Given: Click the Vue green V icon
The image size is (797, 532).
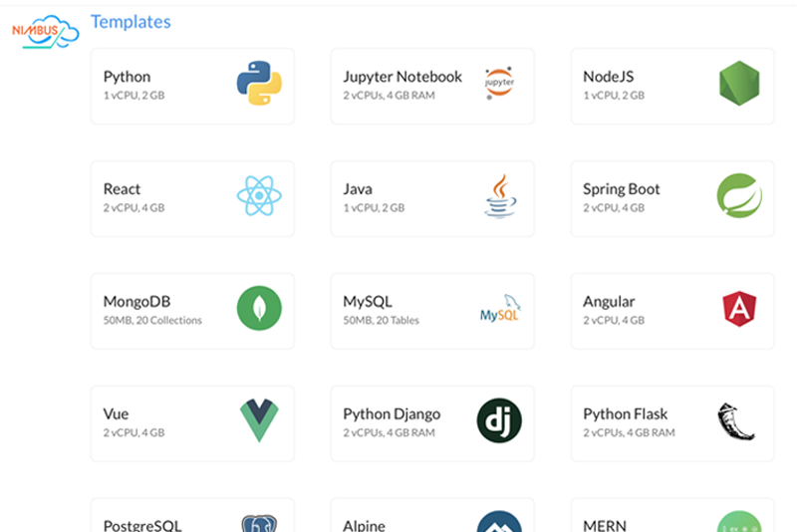Looking at the screenshot, I should (x=259, y=421).
